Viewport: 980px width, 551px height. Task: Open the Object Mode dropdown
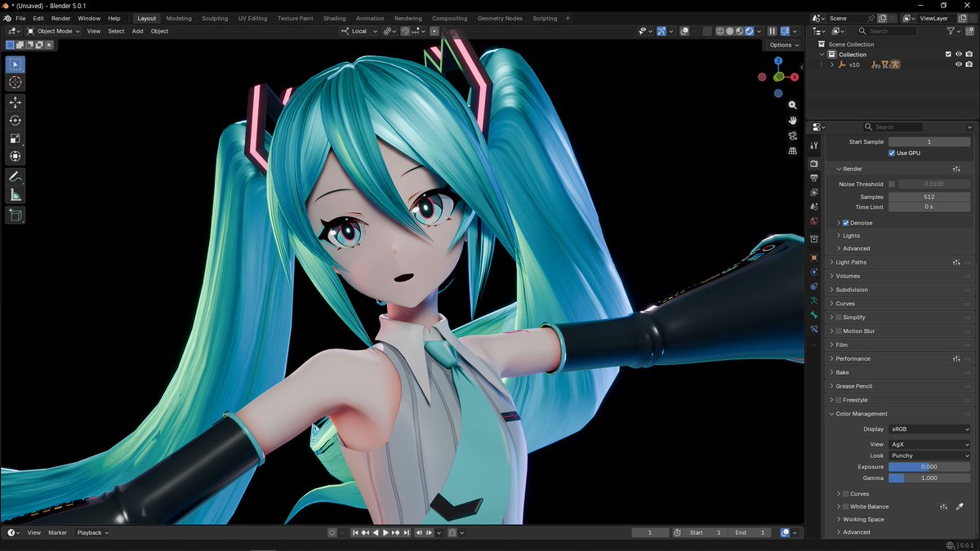[x=54, y=31]
